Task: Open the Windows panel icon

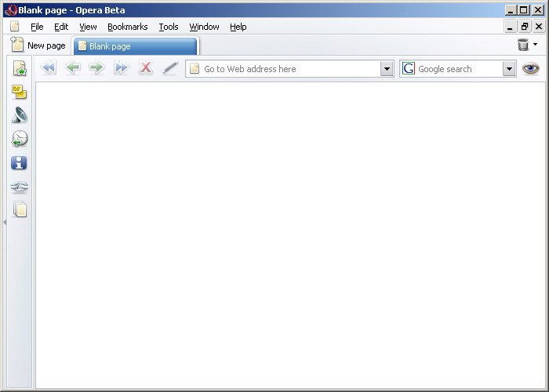Action: pos(20,209)
